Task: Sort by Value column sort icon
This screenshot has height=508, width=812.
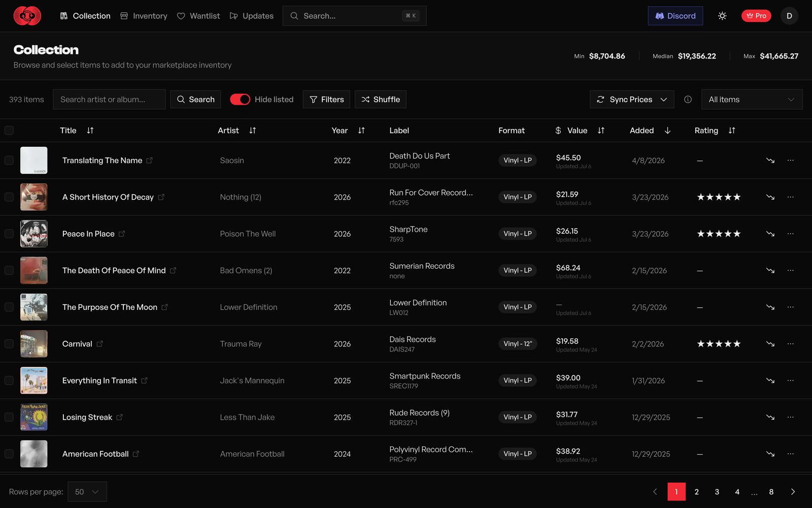Action: [x=601, y=131]
